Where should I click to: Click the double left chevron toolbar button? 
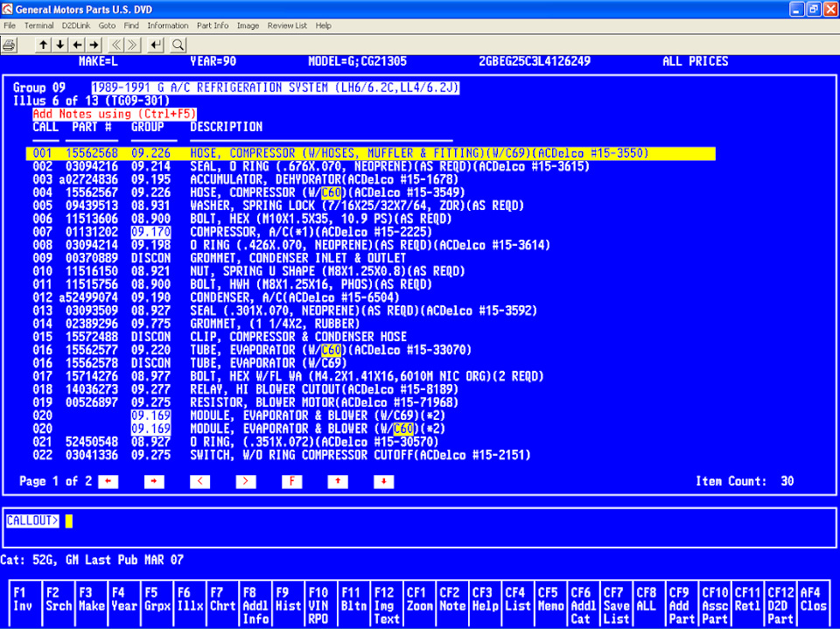pyautogui.click(x=116, y=45)
